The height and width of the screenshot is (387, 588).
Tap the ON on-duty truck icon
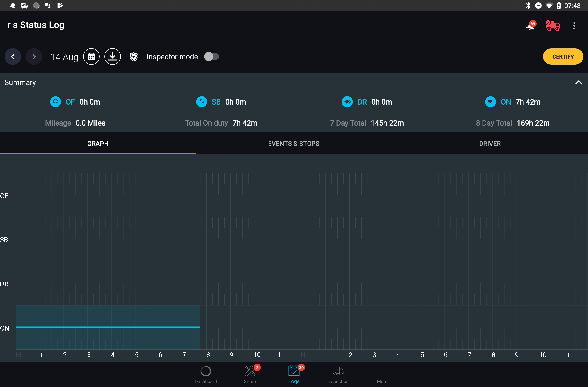491,102
